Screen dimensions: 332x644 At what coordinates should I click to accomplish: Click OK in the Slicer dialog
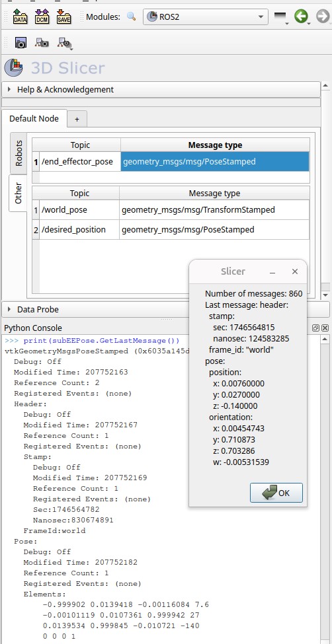276,493
